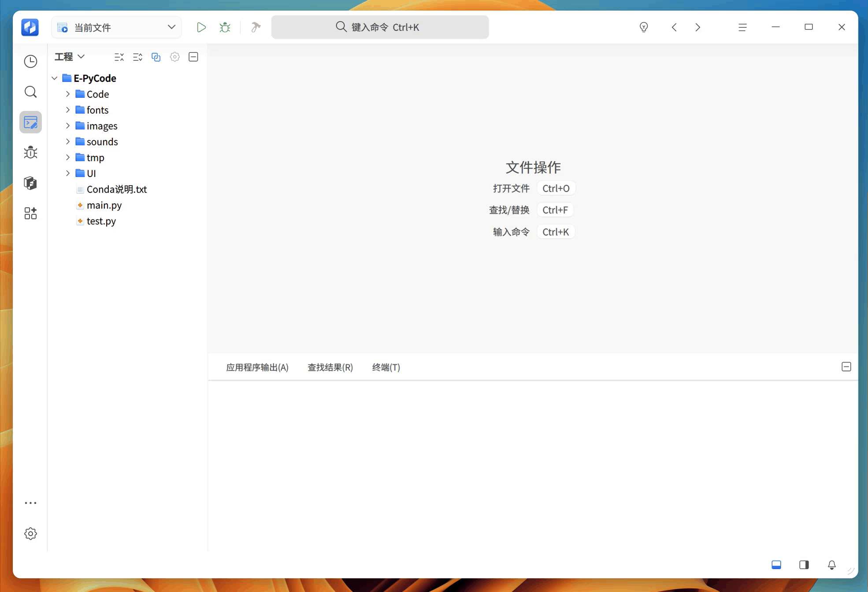
Task: Open notifications bell icon
Action: [x=832, y=565]
